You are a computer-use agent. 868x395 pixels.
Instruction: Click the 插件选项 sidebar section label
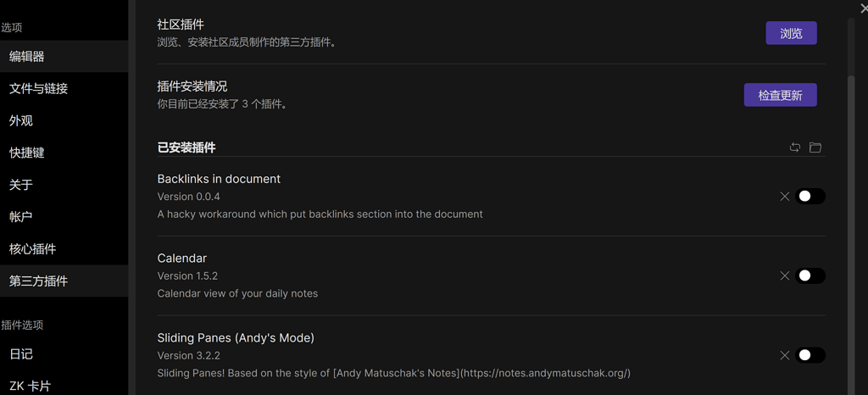(22, 325)
